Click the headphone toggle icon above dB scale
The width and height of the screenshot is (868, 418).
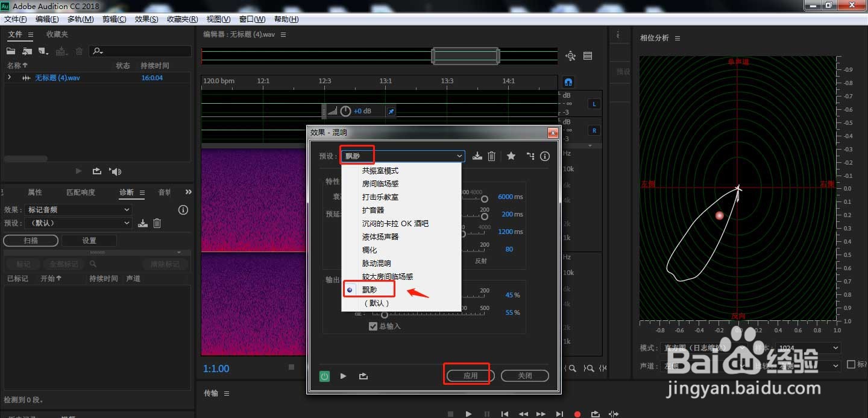tap(568, 82)
